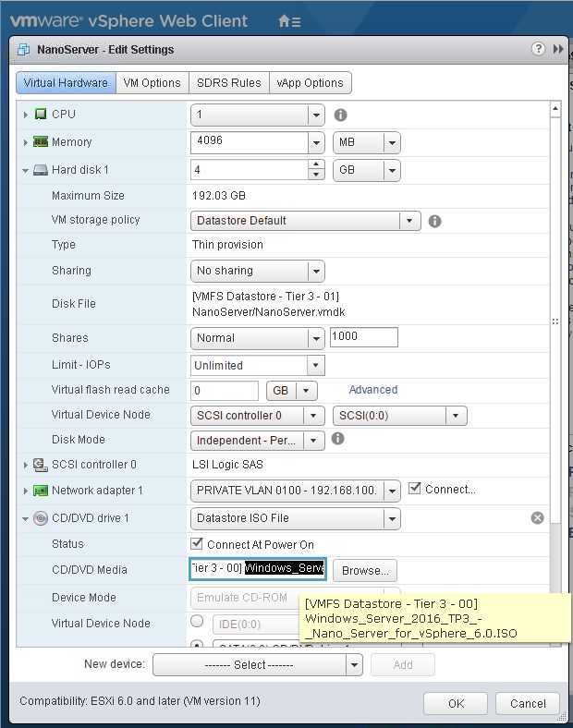Image resolution: width=573 pixels, height=728 pixels.
Task: Click the double-arrow minimize dialog icon
Action: [x=558, y=49]
